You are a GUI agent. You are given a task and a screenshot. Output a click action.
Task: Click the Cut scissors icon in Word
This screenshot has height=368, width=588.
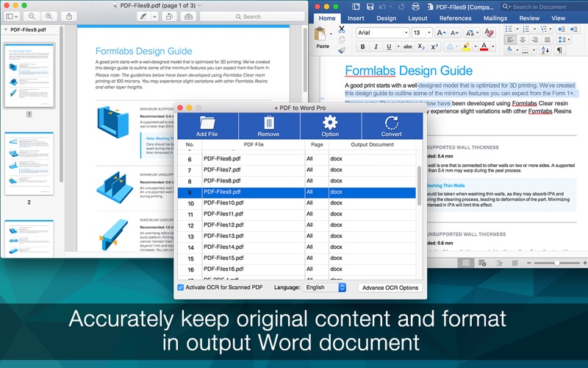[342, 29]
